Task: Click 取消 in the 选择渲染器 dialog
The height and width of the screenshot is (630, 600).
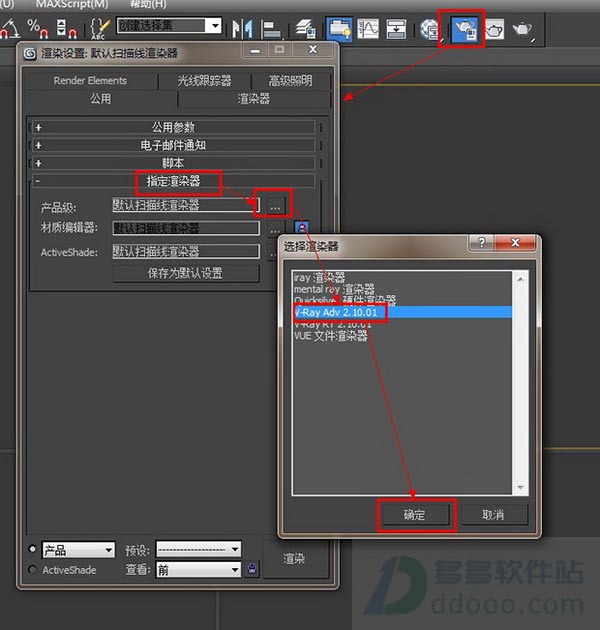Action: 494,515
